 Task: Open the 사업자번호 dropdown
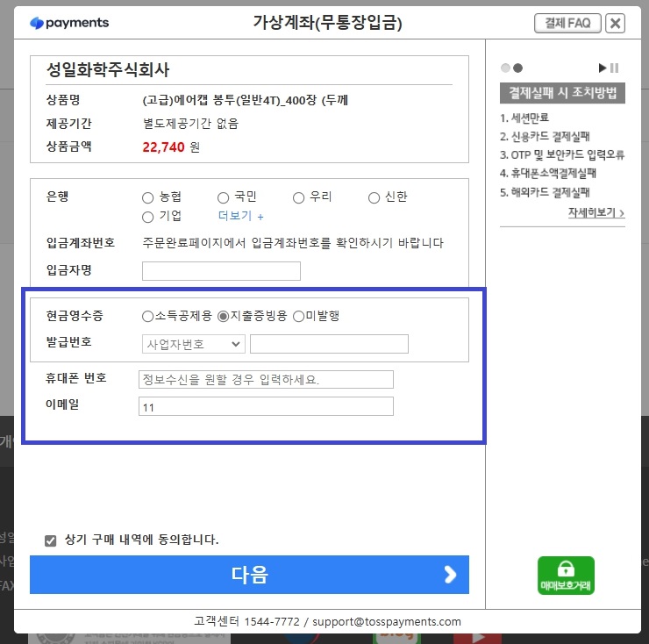tap(192, 344)
